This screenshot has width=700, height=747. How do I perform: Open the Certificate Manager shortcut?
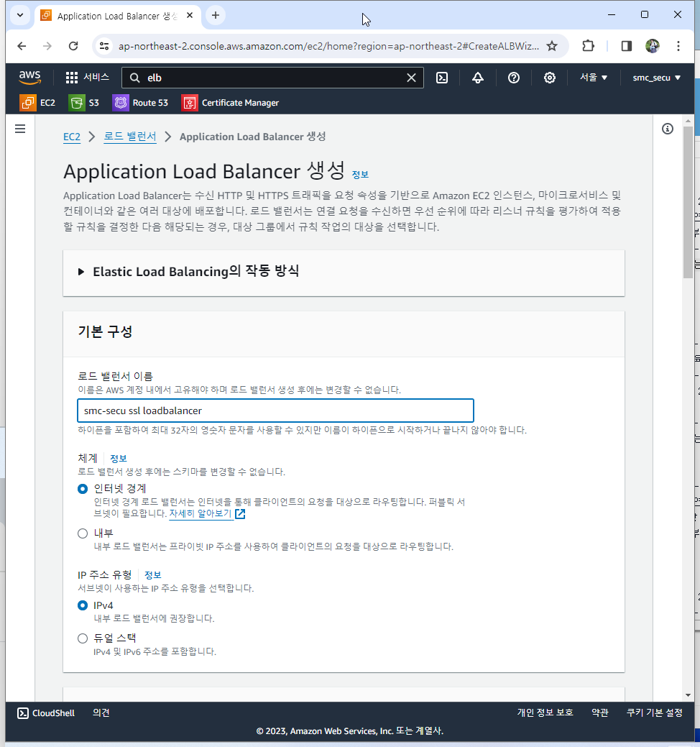[x=230, y=102]
